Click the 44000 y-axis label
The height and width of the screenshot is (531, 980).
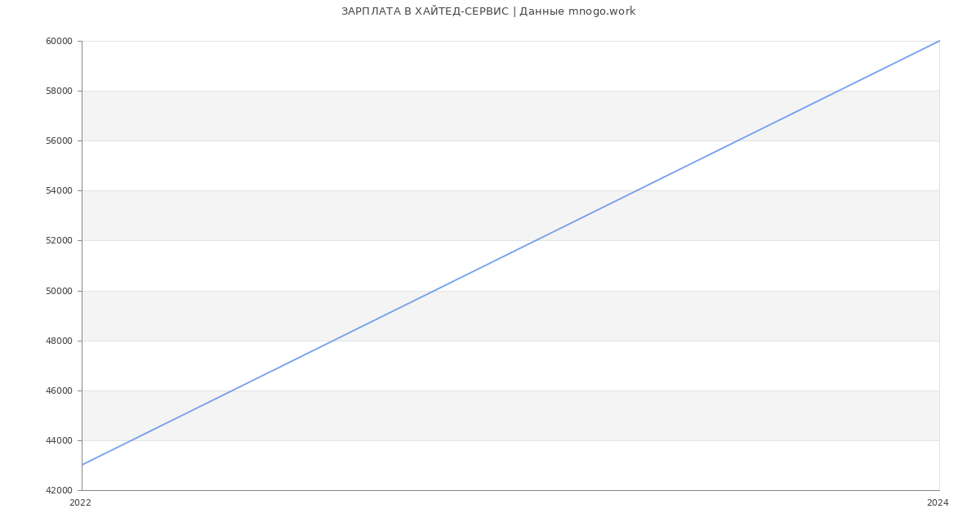coord(60,440)
